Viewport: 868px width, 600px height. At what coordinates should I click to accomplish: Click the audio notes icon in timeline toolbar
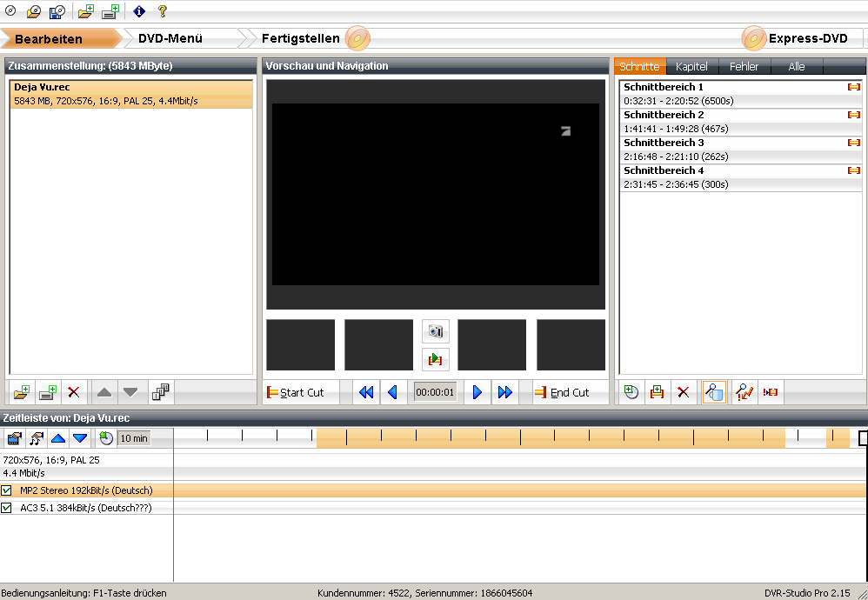pos(37,438)
